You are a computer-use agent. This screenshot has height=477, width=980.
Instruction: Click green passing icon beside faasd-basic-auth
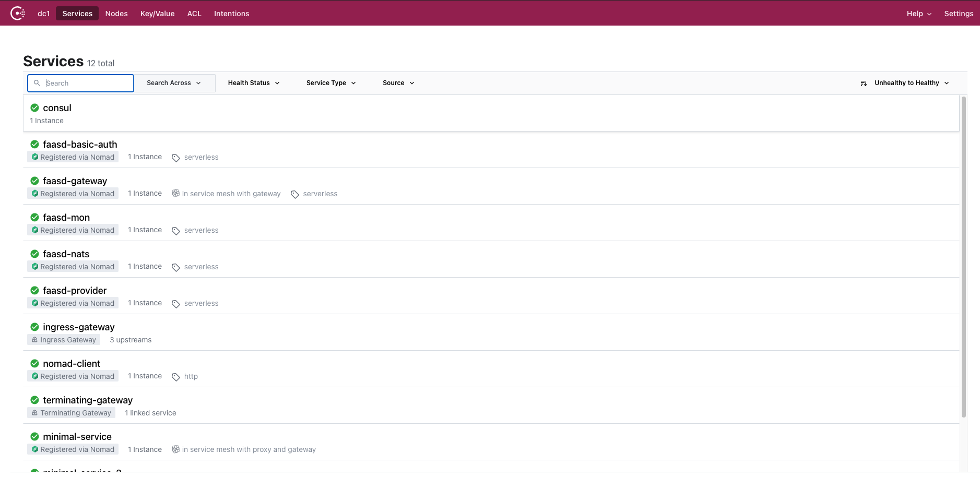pyautogui.click(x=34, y=144)
